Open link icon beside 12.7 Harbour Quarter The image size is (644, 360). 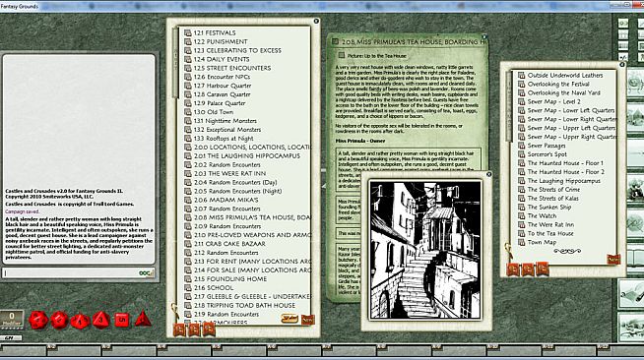tap(188, 86)
